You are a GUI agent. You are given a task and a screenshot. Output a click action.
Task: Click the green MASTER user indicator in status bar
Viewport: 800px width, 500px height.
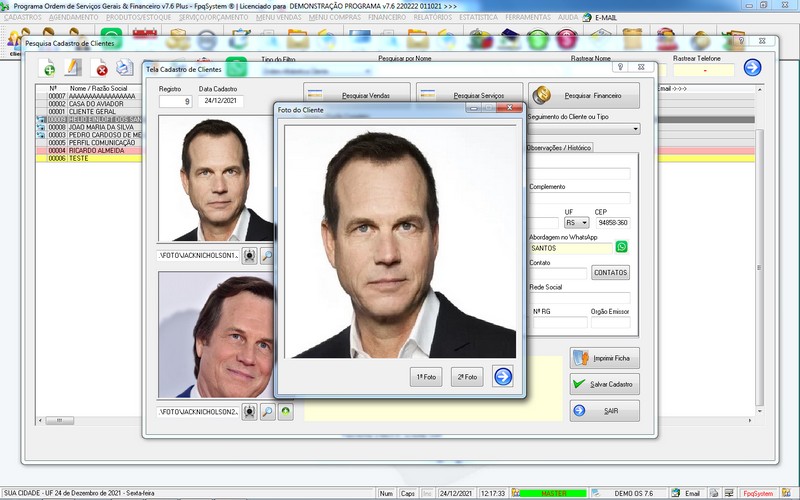pos(554,493)
